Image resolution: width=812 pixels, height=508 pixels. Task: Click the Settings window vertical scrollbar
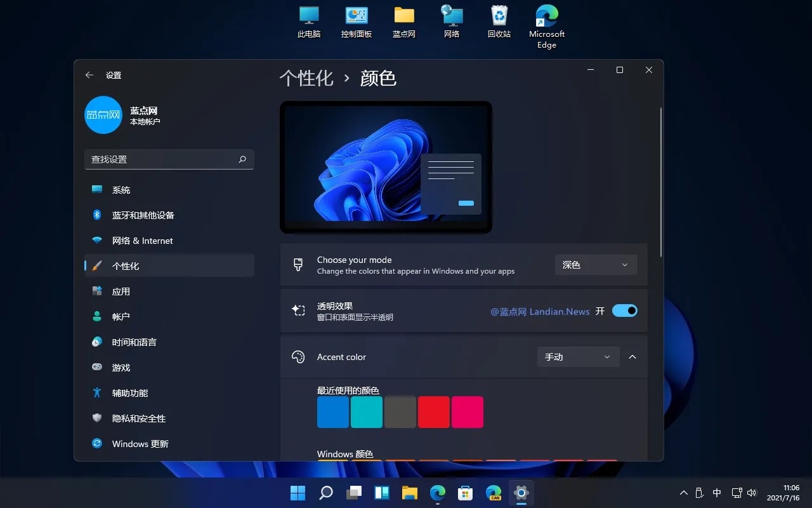tap(661, 182)
